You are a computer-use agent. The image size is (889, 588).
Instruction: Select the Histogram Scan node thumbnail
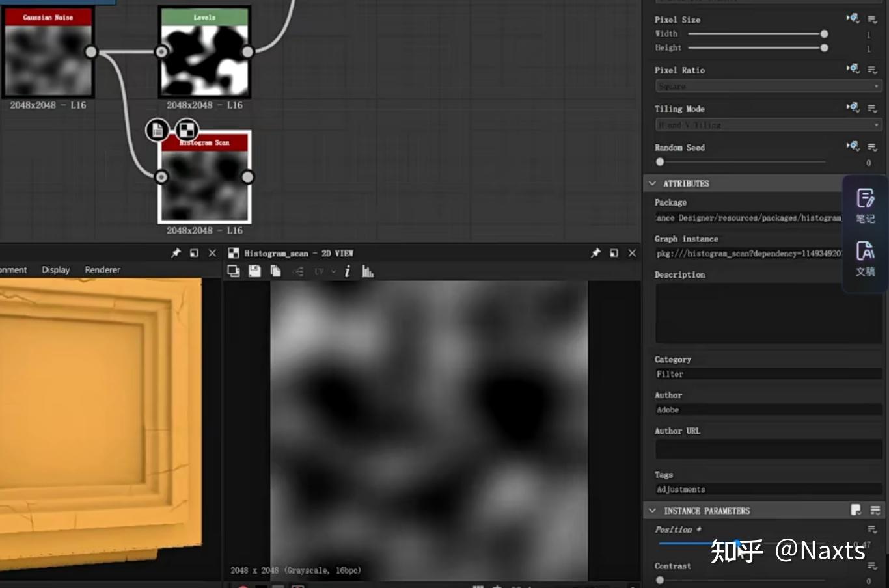(x=204, y=185)
